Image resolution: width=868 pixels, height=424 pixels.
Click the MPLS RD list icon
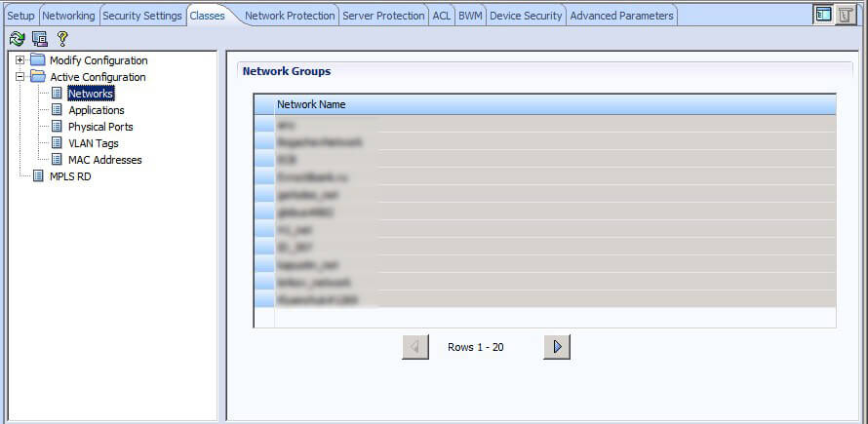point(38,176)
